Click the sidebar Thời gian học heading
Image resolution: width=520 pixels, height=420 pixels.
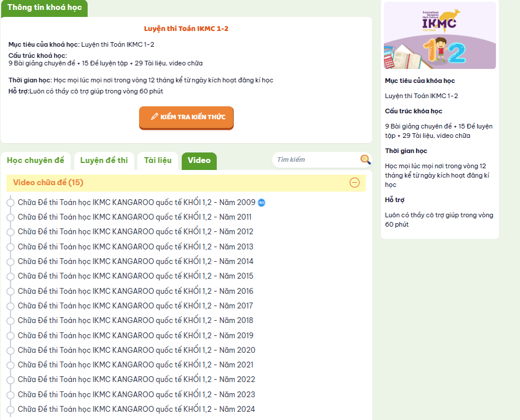point(406,151)
